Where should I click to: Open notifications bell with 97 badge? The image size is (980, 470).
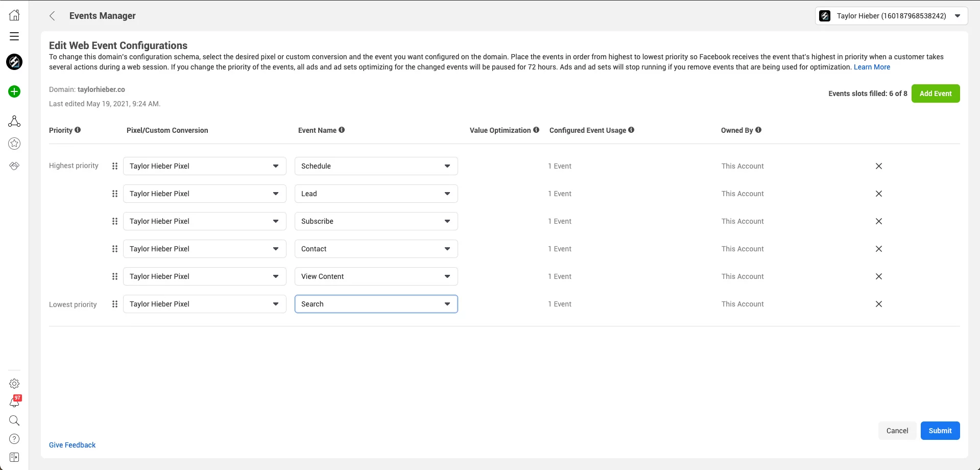14,403
